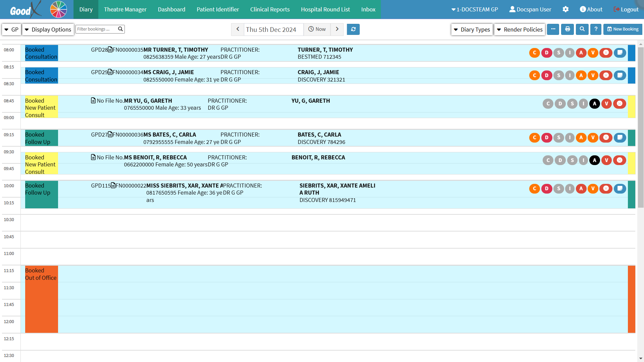Expand the Display Options dropdown

point(48,30)
